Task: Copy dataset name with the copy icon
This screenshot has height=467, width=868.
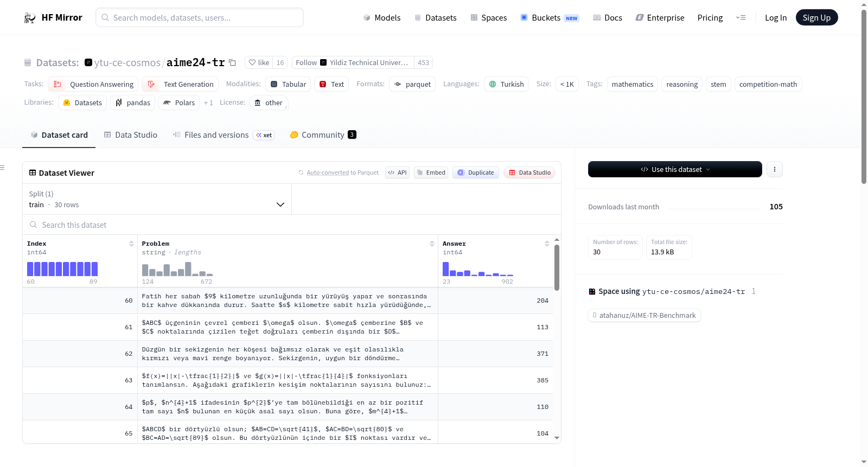Action: click(x=232, y=62)
